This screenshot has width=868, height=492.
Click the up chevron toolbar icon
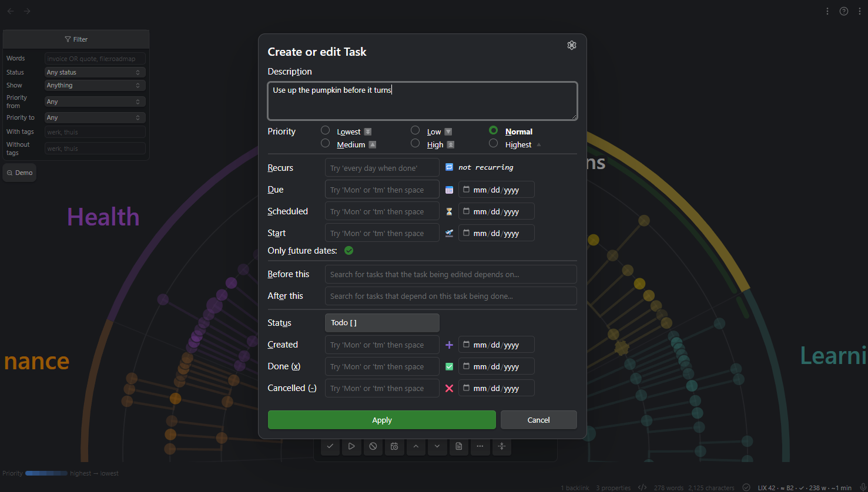416,446
